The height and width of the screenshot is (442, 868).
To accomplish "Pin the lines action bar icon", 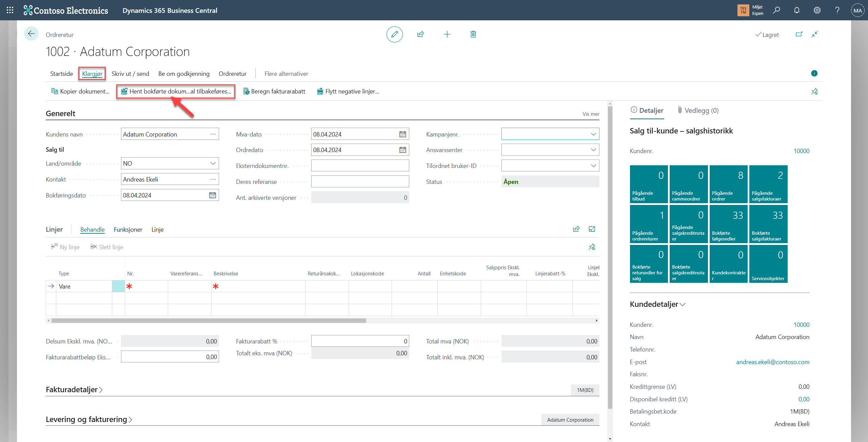I will click(x=592, y=247).
